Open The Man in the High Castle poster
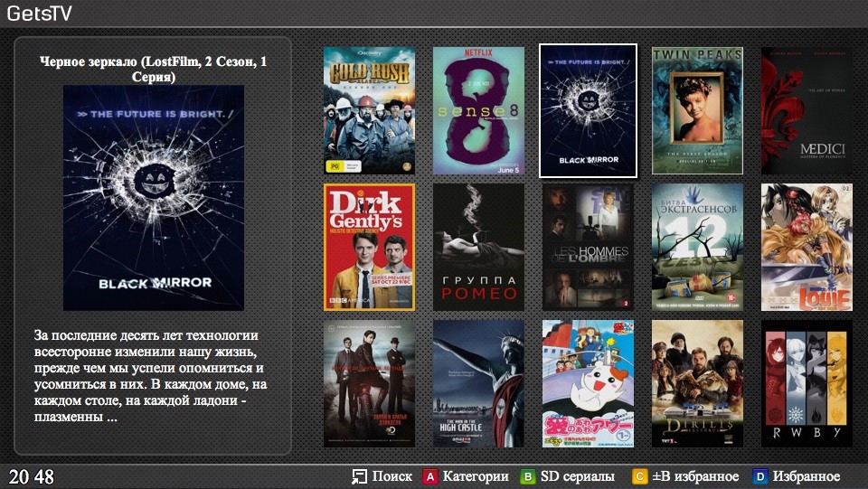 click(478, 383)
